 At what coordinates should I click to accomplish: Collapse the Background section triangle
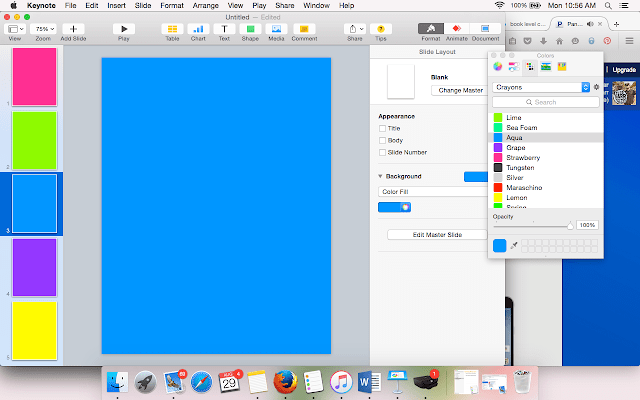click(x=380, y=176)
